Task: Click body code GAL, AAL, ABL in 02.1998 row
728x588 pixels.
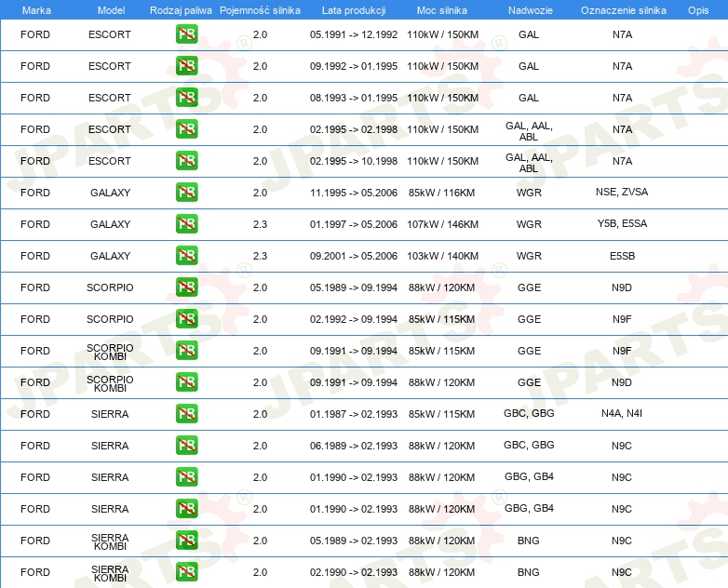Action: click(x=529, y=131)
